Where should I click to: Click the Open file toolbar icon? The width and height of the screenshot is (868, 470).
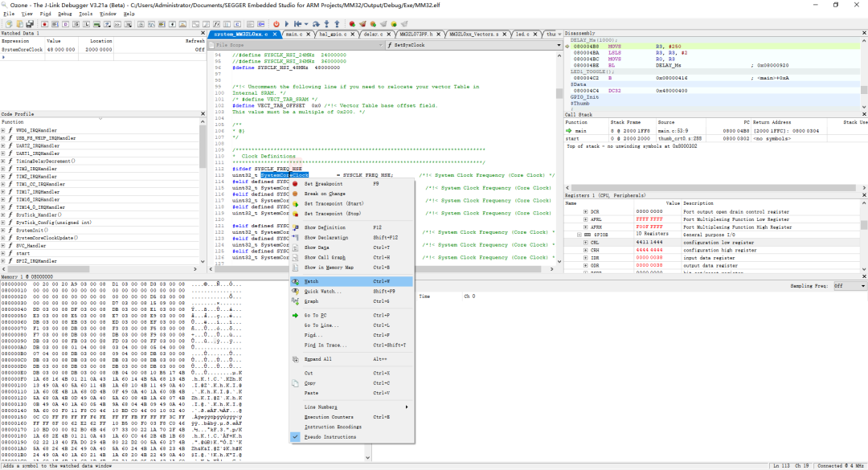tap(19, 24)
